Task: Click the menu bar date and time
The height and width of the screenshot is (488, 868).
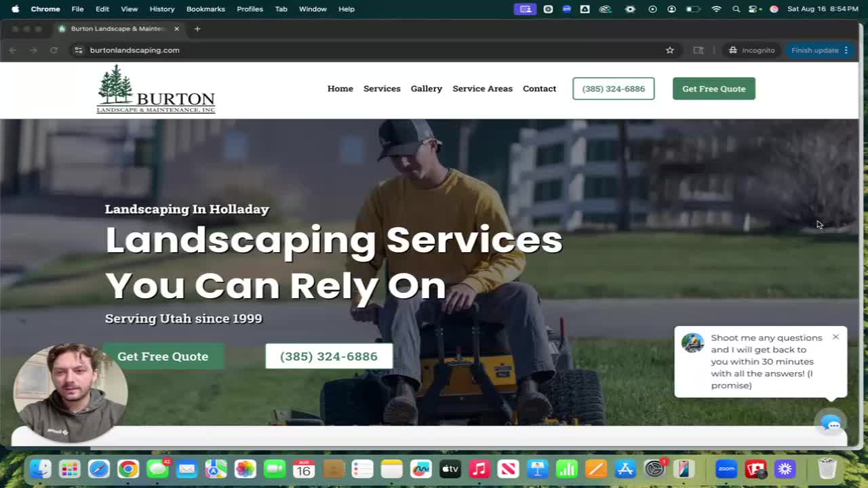Action: point(823,9)
